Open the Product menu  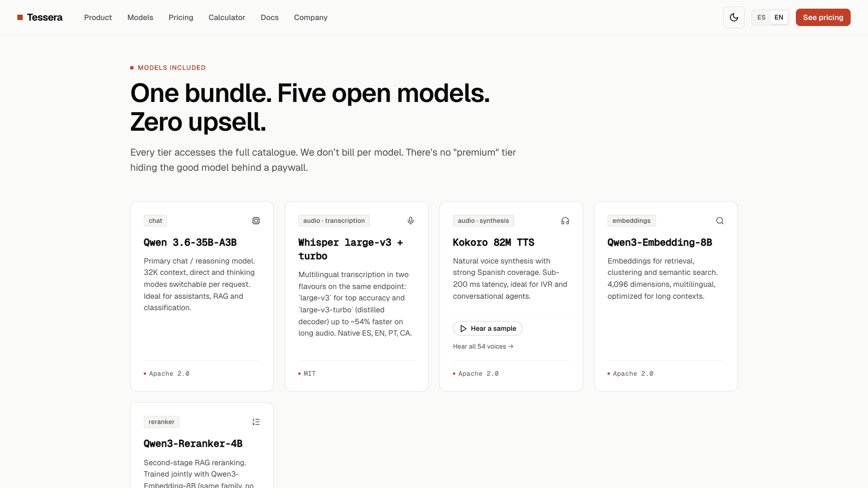click(98, 17)
